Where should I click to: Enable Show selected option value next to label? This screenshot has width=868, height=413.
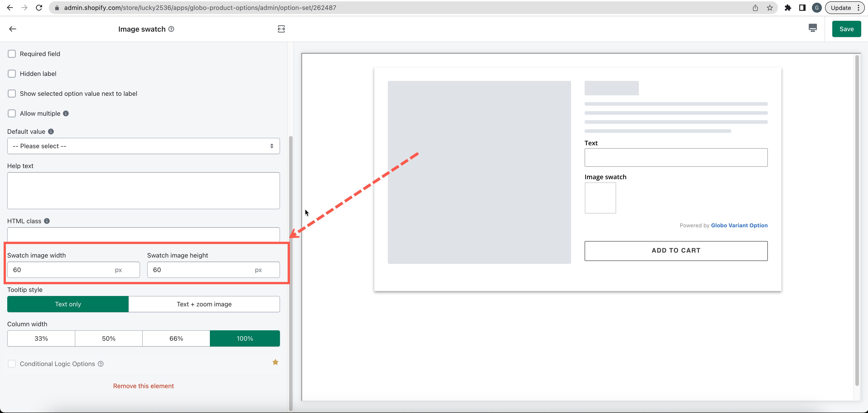(x=12, y=93)
